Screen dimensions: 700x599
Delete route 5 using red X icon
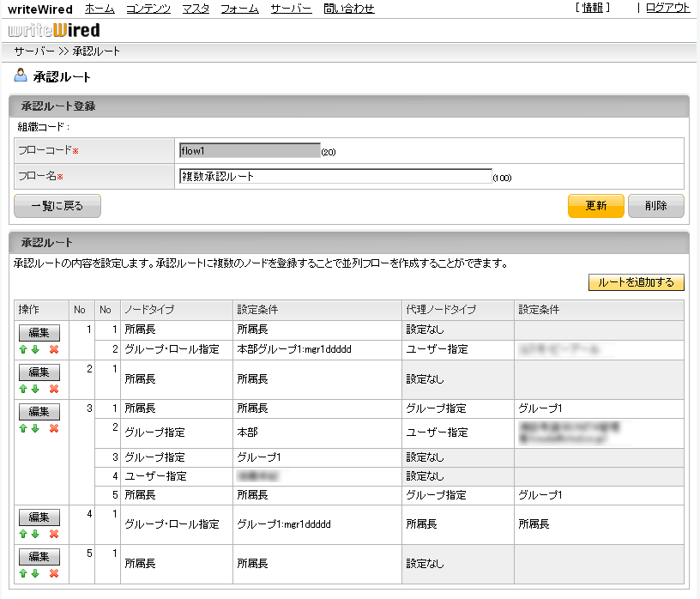click(x=54, y=573)
